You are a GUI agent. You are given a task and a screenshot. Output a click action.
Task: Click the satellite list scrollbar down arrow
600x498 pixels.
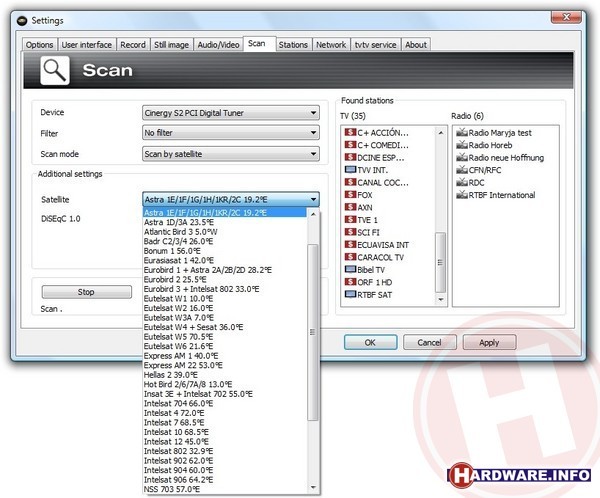(x=313, y=487)
